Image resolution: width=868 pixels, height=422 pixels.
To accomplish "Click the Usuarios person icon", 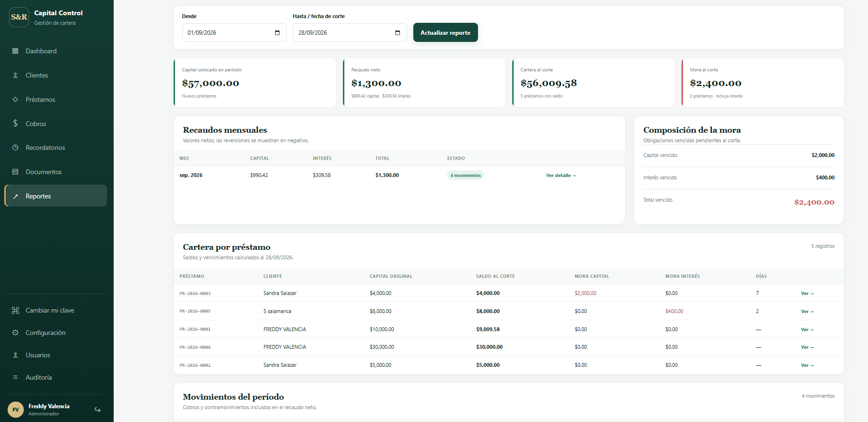I will pos(15,355).
